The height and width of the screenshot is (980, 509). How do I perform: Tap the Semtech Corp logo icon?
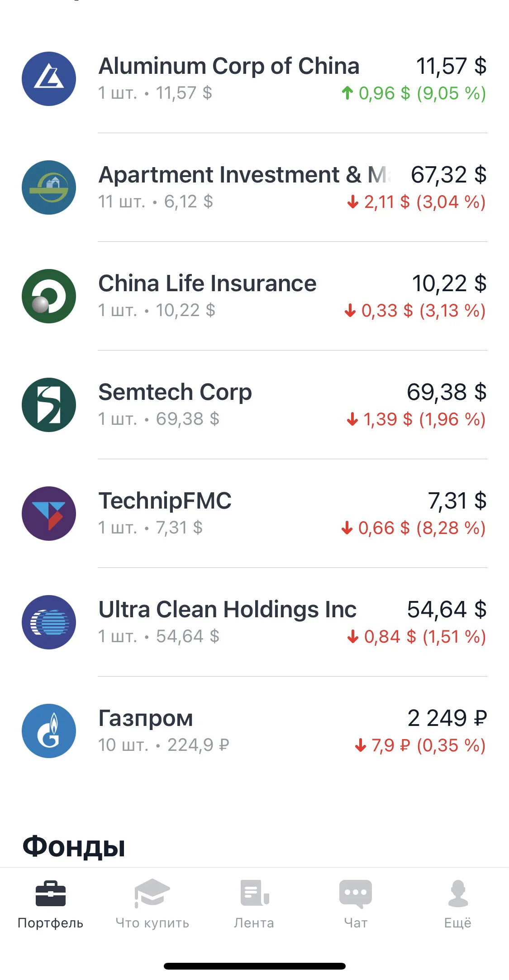click(49, 405)
